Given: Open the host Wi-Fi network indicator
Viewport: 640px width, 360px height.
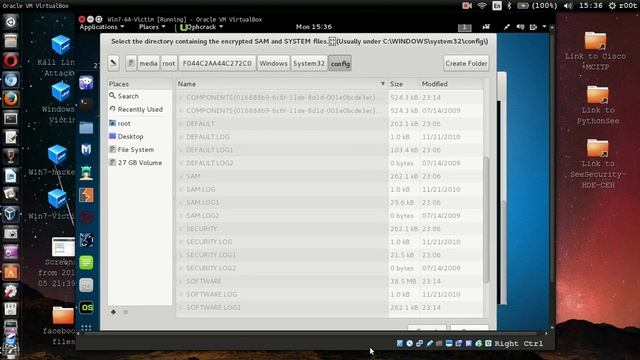Looking at the screenshot, I should tap(482, 6).
